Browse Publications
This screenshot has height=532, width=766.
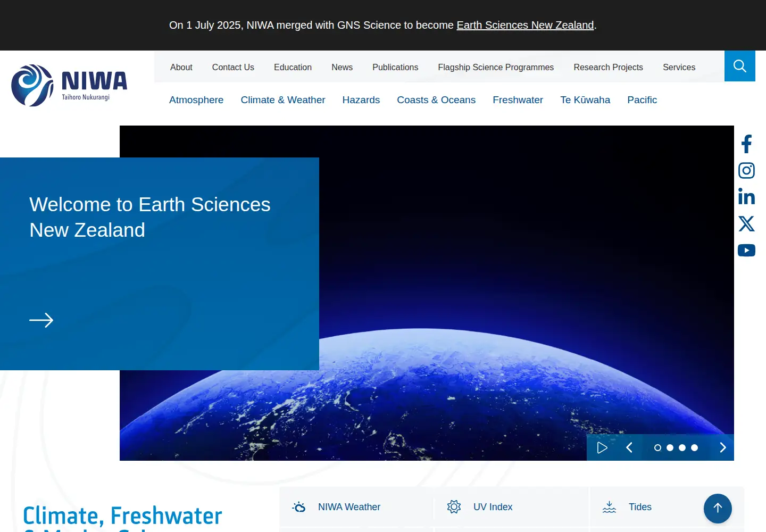click(395, 67)
